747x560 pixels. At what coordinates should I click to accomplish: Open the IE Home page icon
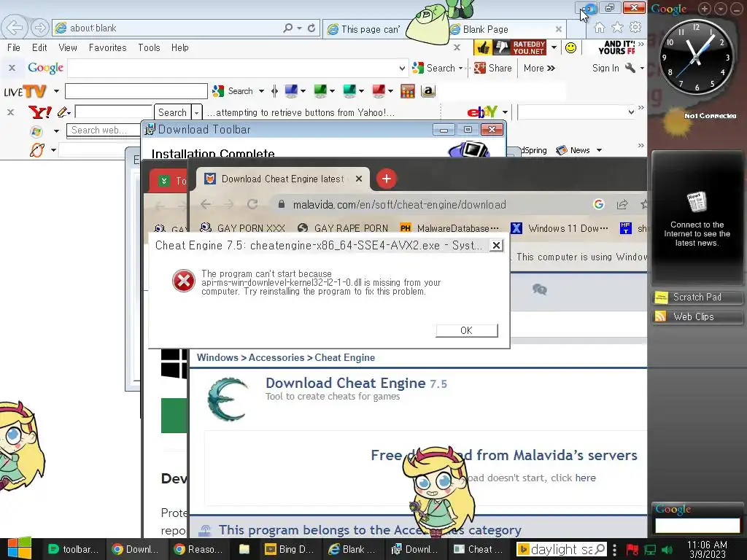[x=600, y=28]
